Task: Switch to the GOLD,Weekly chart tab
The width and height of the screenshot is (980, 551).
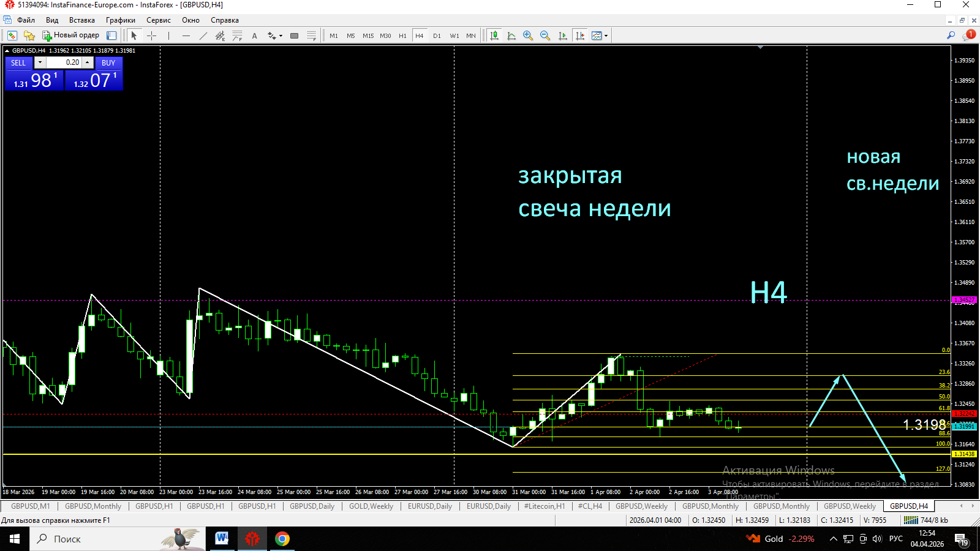Action: pos(371,506)
